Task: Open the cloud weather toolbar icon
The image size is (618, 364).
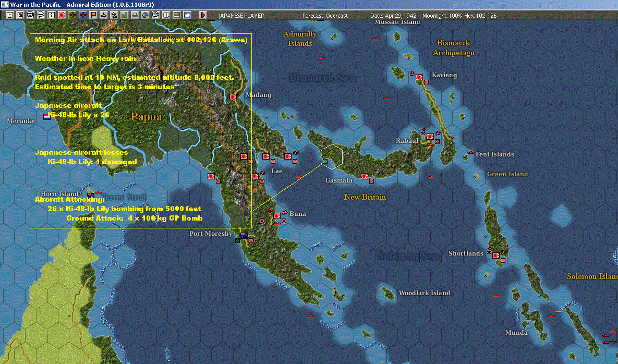Action: point(187,15)
